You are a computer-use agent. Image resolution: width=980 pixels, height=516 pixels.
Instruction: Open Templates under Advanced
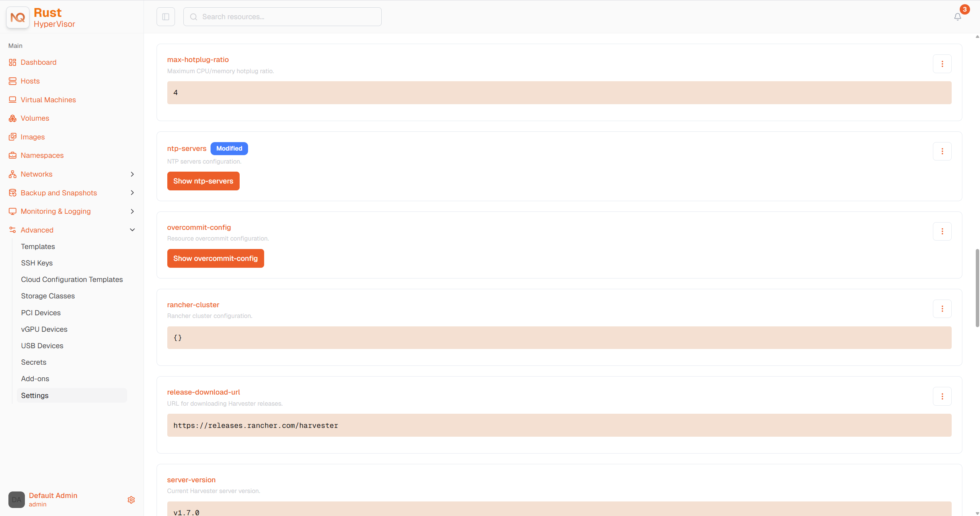click(38, 247)
